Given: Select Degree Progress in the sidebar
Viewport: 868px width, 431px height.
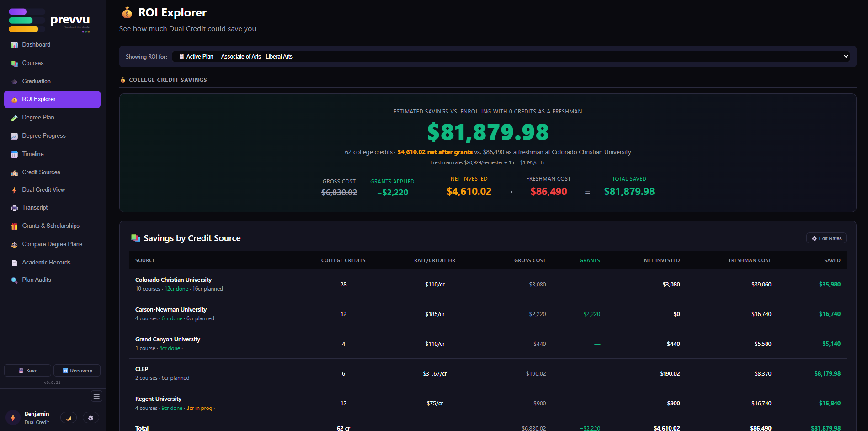Looking at the screenshot, I should click(x=52, y=136).
